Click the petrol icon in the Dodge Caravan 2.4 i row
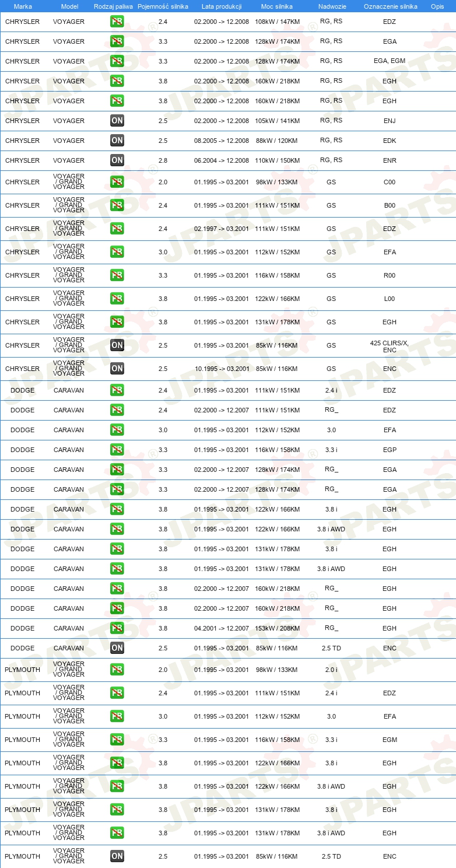 point(117,390)
